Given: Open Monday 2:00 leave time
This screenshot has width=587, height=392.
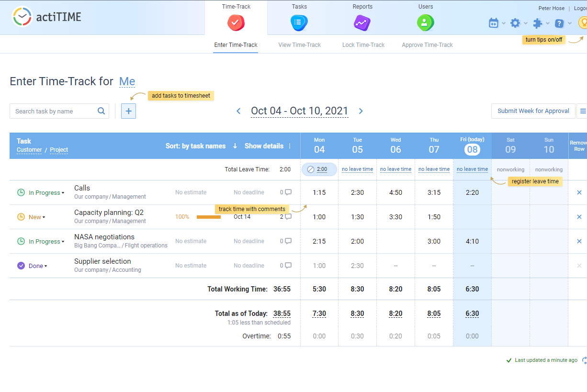Looking at the screenshot, I should pos(319,169).
